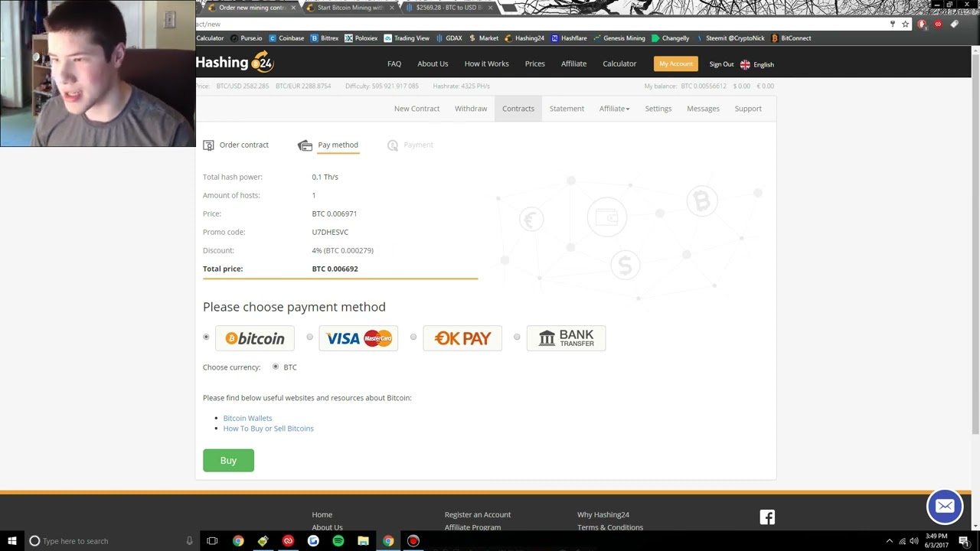Open the English language selector
This screenshot has width=980, height=551.
point(757,64)
